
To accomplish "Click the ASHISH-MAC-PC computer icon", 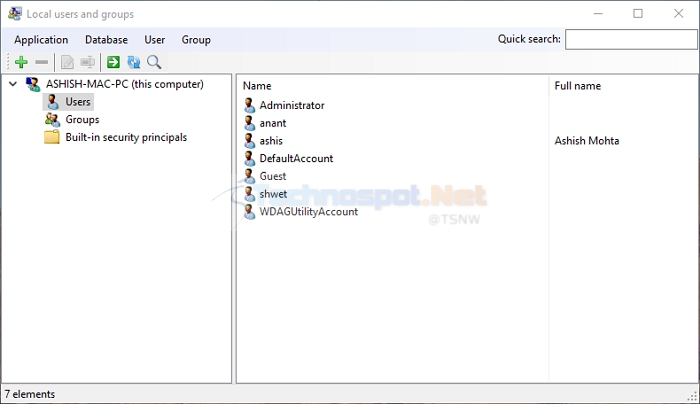I will 33,84.
